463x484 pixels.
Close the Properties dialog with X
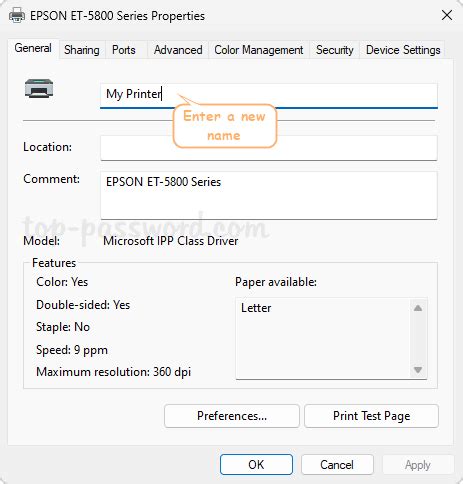(447, 15)
